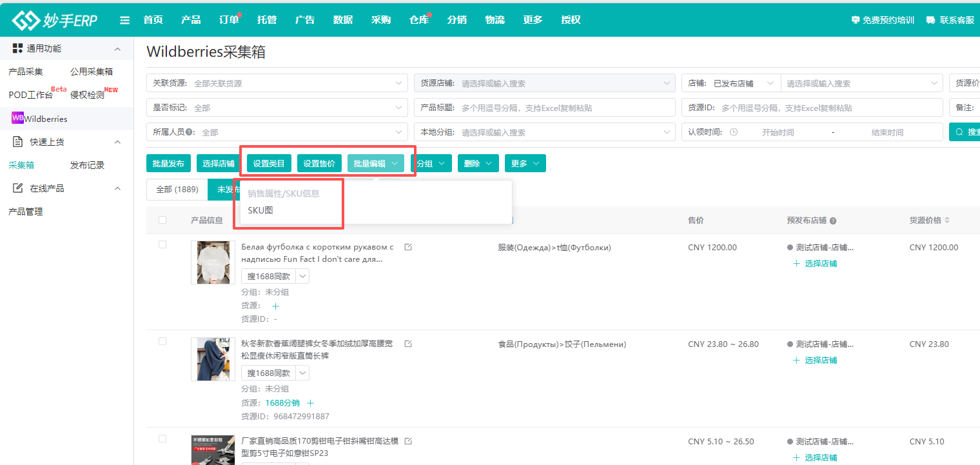Image resolution: width=980 pixels, height=465 pixels.
Task: Click the 设置类目 button
Action: pyautogui.click(x=268, y=164)
